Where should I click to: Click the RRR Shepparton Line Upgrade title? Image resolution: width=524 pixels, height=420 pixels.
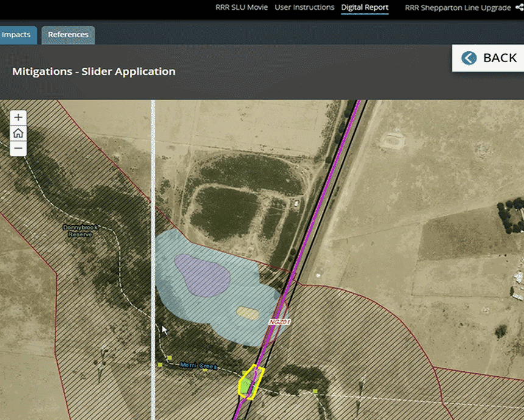pyautogui.click(x=458, y=8)
